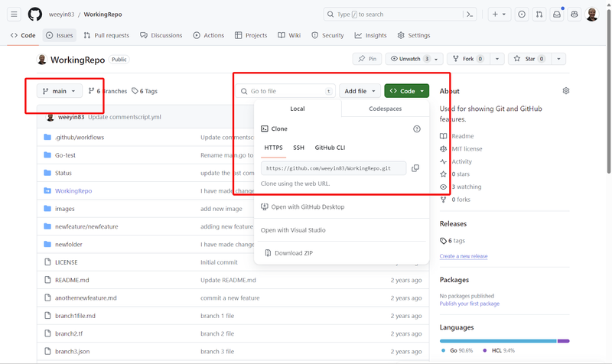
Task: Expand the Star lists arrow
Action: [x=558, y=59]
